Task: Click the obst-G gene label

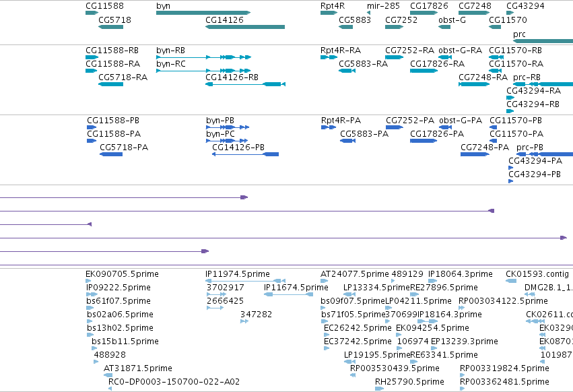Action: (x=452, y=20)
